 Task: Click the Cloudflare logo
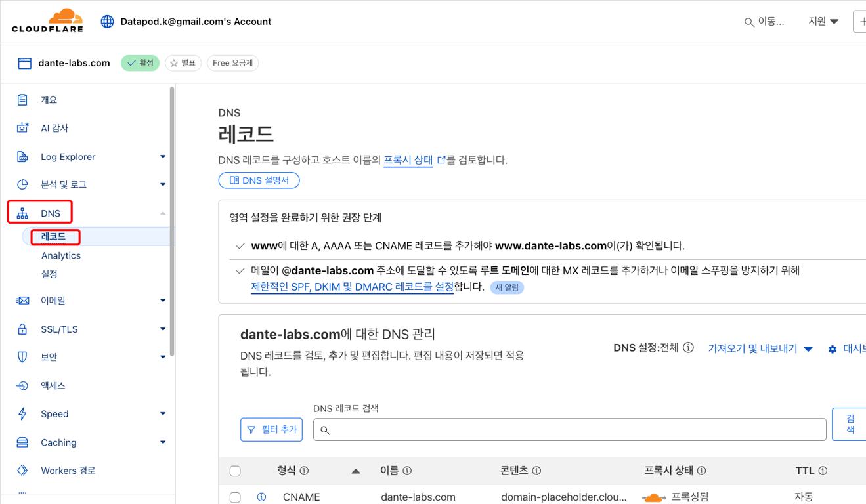point(48,21)
